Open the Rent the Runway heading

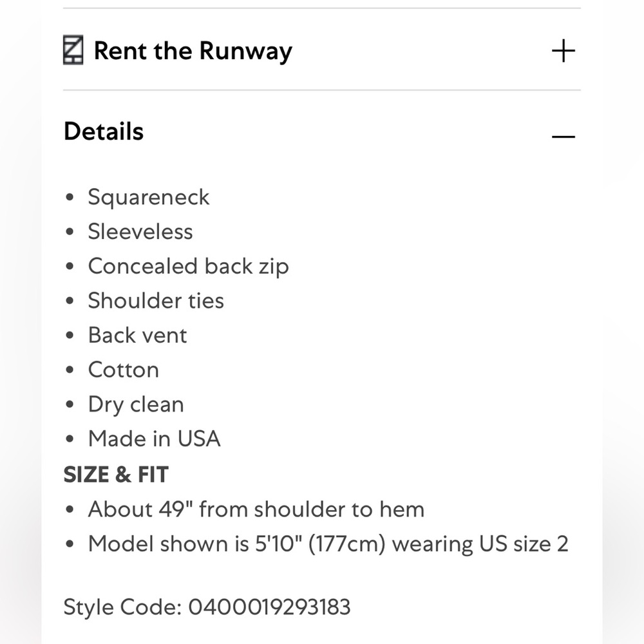193,50
